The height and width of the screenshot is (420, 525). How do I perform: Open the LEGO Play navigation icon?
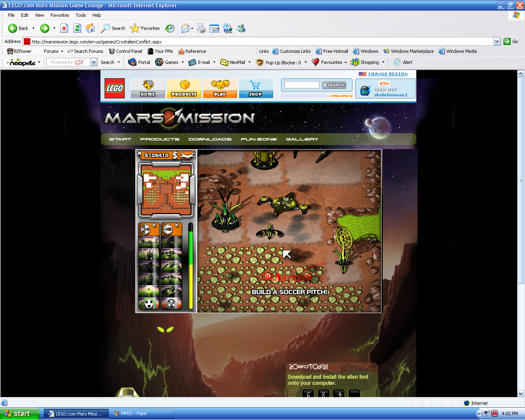tap(220, 88)
